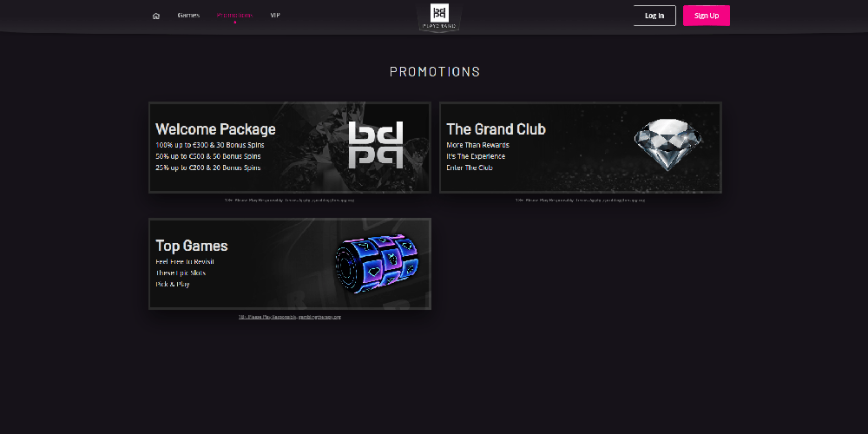Go to the home page icon
This screenshot has width=868, height=434.
156,16
